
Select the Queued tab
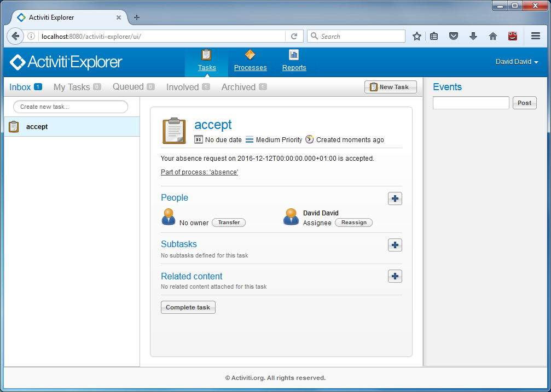128,87
